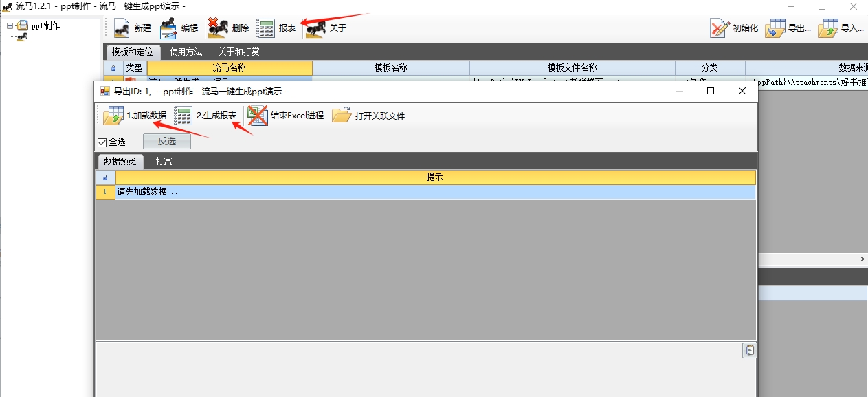
Task: Click 导入 (Import) toolbar icon
Action: [x=827, y=28]
